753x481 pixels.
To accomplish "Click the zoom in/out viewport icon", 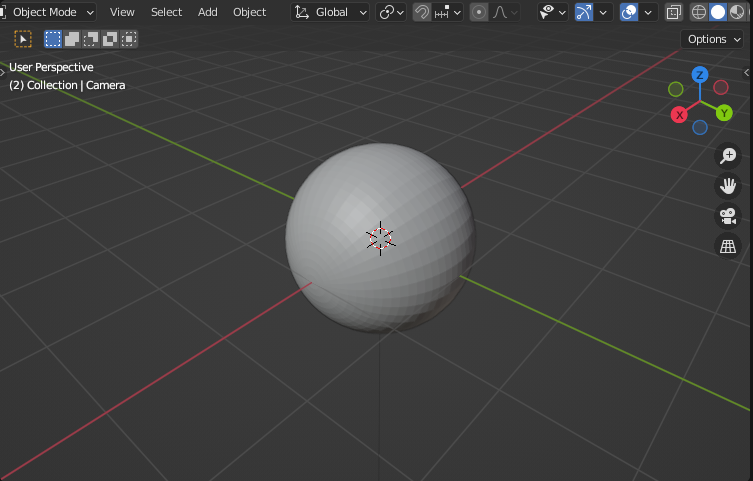I will click(x=728, y=155).
